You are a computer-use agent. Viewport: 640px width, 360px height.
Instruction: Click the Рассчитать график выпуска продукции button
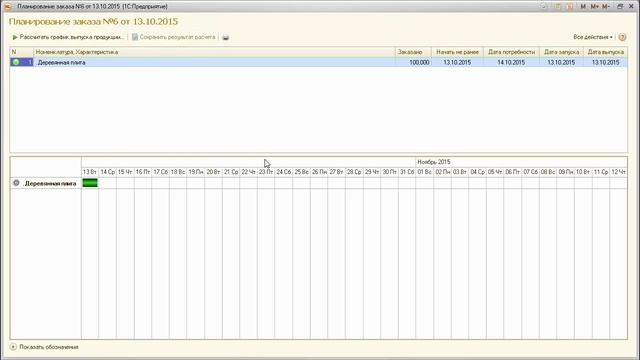[x=68, y=37]
